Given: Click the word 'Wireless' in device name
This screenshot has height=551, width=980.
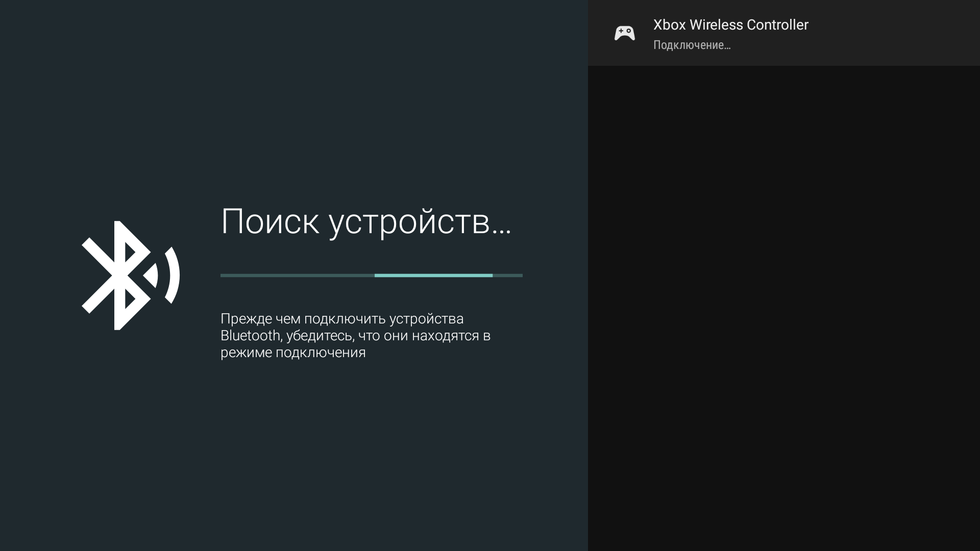Looking at the screenshot, I should 716,24.
